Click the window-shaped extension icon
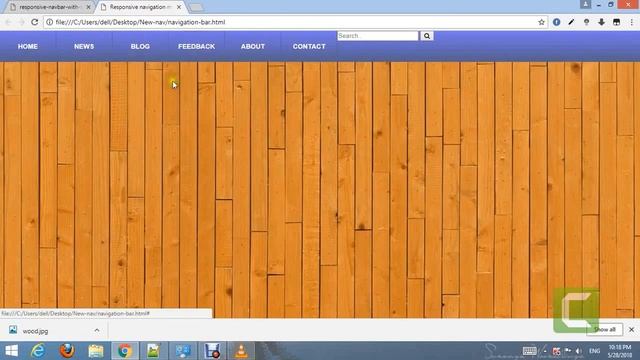Image resolution: width=640 pixels, height=360 pixels. coord(617,22)
